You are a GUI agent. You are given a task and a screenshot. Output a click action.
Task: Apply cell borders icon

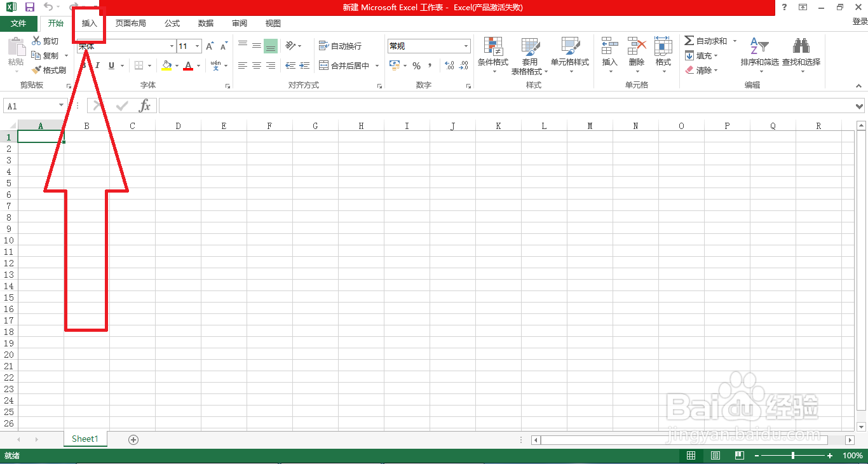coord(139,65)
